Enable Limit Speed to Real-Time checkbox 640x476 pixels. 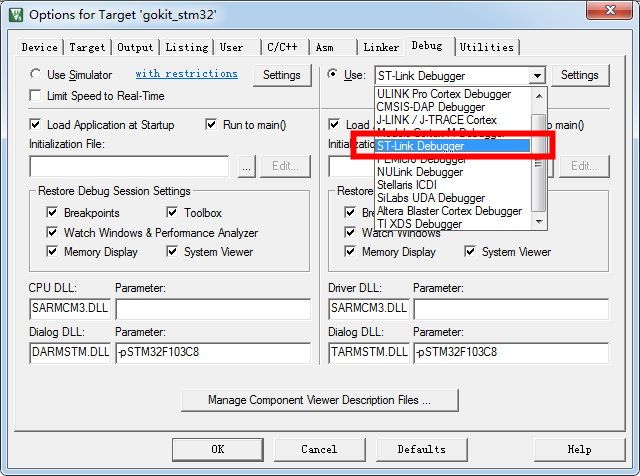click(37, 96)
